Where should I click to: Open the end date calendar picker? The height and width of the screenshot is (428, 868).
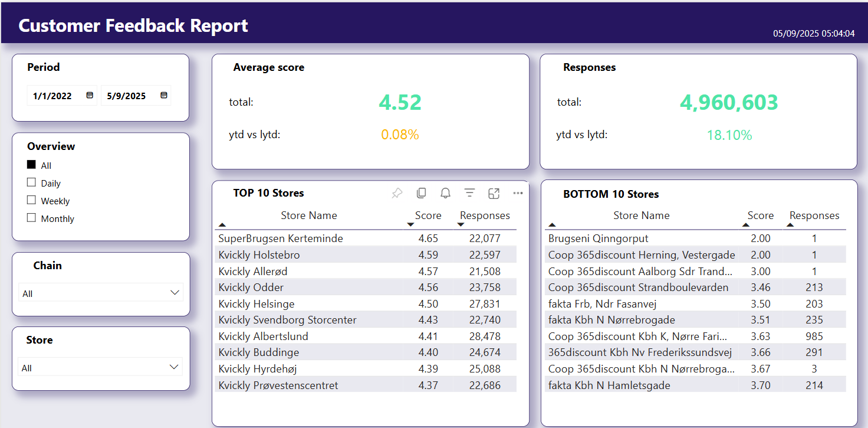click(x=164, y=95)
